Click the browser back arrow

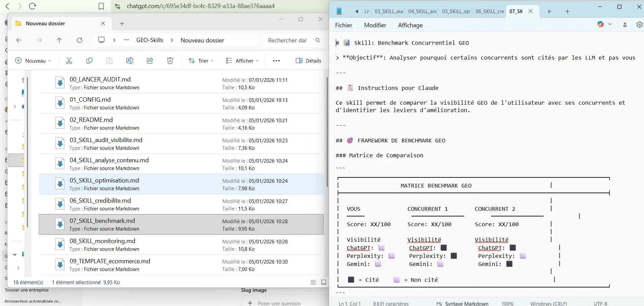(7, 6)
